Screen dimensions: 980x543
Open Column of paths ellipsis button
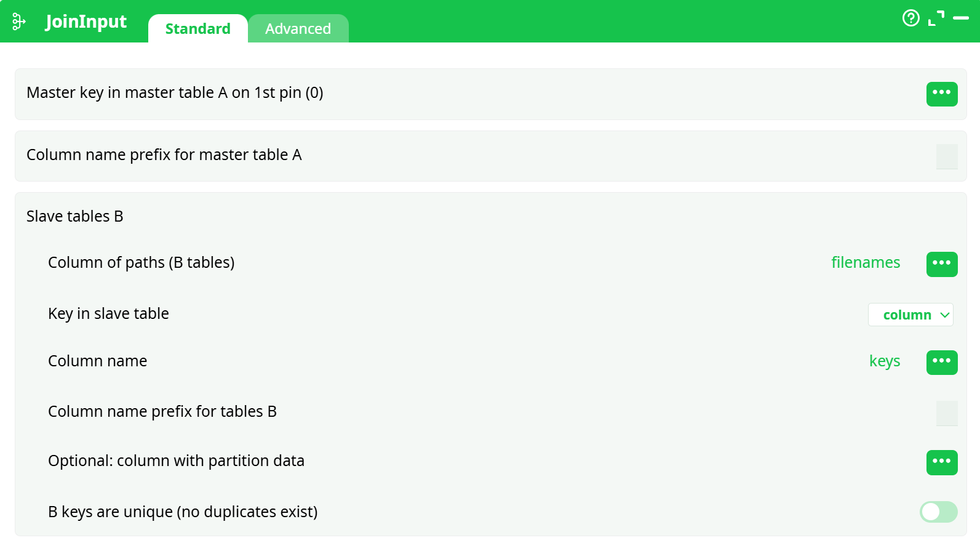941,264
